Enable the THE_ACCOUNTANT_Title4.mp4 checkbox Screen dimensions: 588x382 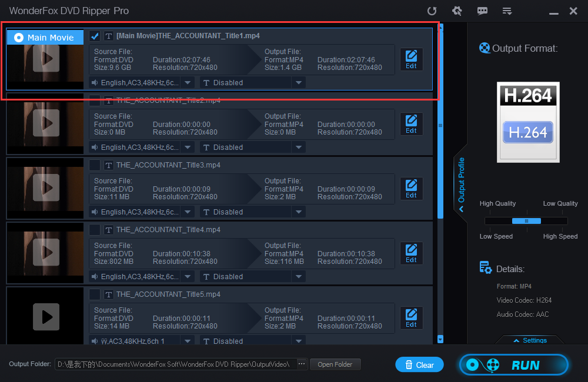[95, 230]
